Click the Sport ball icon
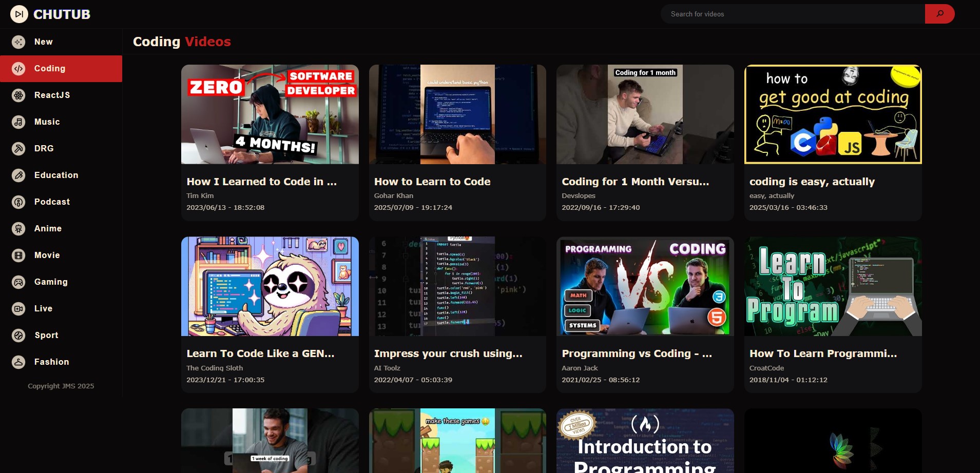Screen dimensions: 980x473 [18, 335]
